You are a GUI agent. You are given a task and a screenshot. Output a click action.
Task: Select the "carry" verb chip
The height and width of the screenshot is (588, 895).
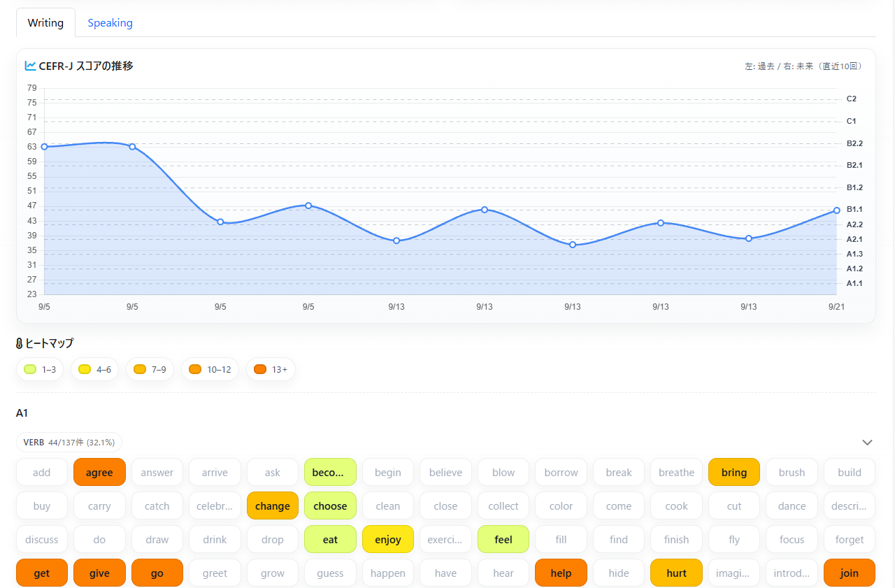[99, 506]
